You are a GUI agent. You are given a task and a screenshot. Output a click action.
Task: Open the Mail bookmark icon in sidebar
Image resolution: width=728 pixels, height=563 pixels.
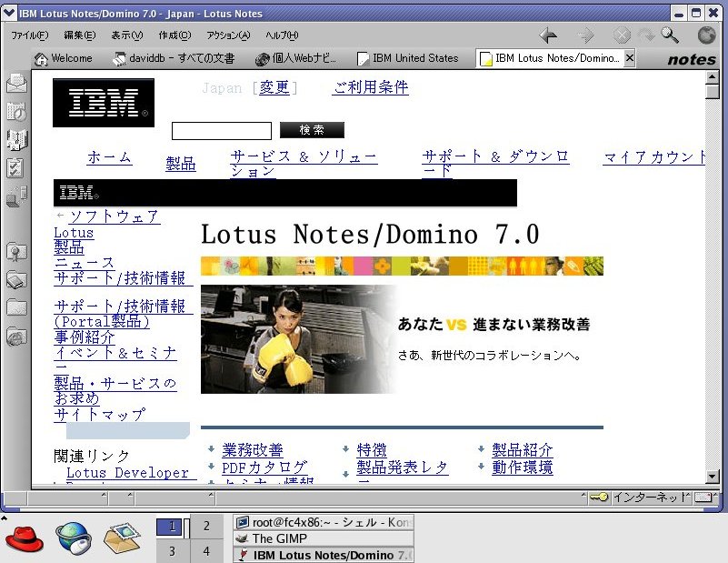pos(16,83)
